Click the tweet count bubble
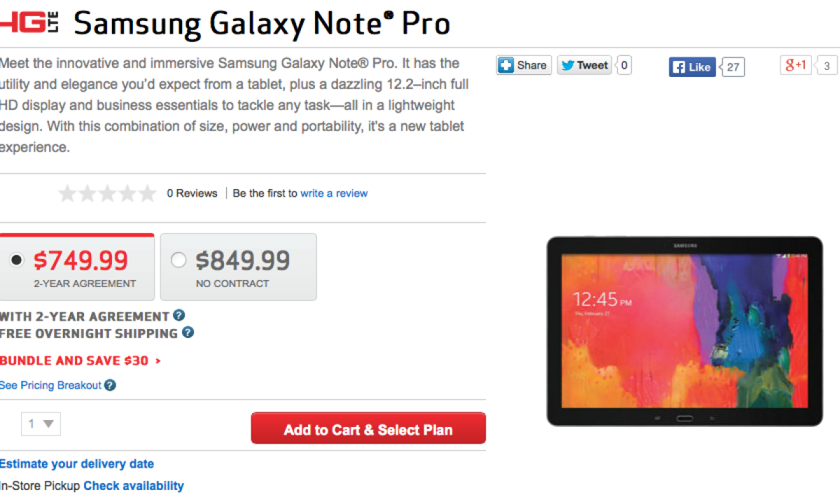840x504 pixels. (x=624, y=66)
